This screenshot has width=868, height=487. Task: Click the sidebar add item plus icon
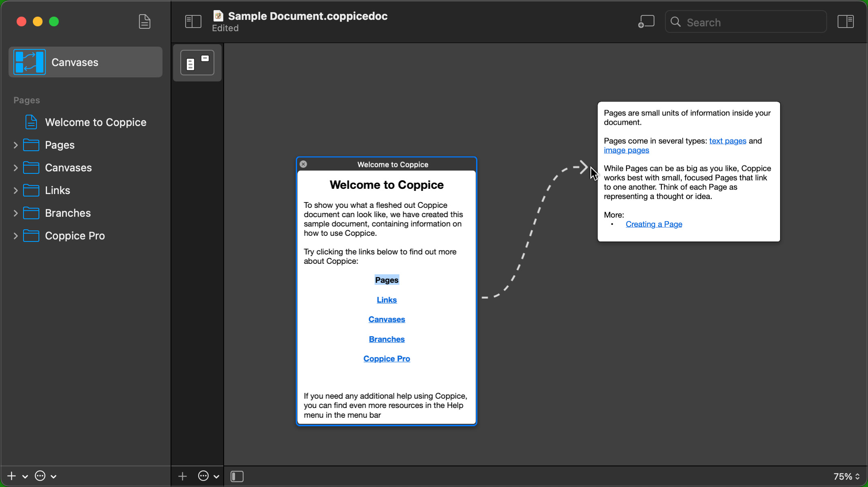tap(12, 476)
